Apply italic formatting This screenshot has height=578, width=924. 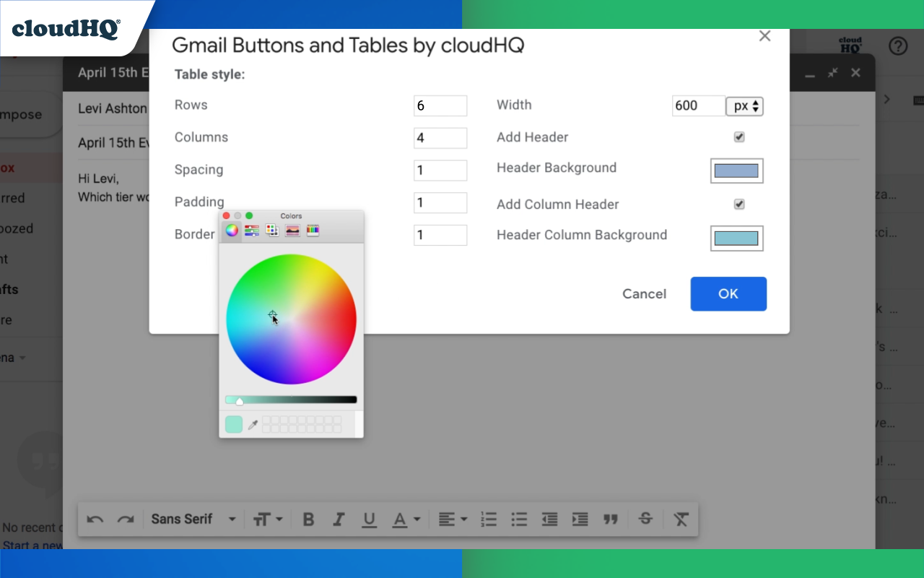(339, 519)
